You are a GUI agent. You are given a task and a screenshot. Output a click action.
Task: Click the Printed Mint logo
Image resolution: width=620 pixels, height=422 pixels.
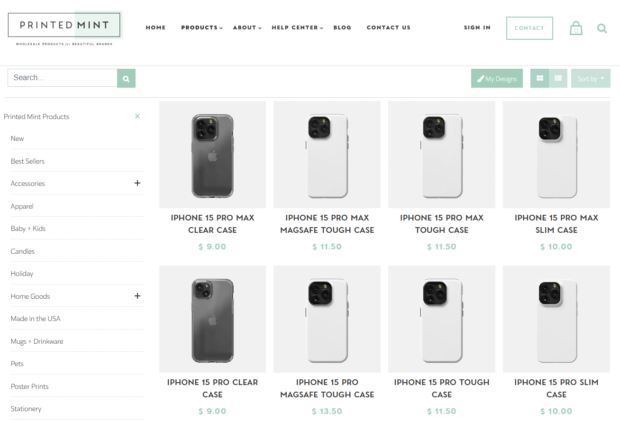pyautogui.click(x=63, y=28)
